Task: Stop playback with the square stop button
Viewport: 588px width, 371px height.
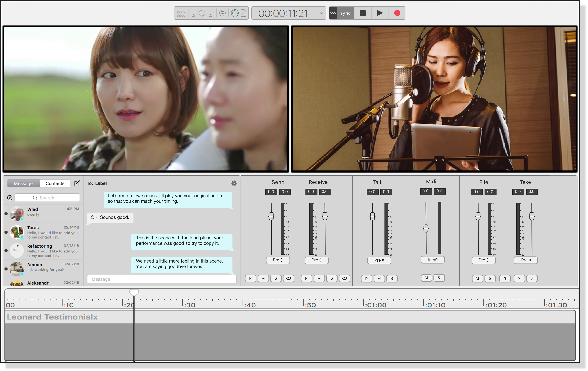Action: coord(363,13)
